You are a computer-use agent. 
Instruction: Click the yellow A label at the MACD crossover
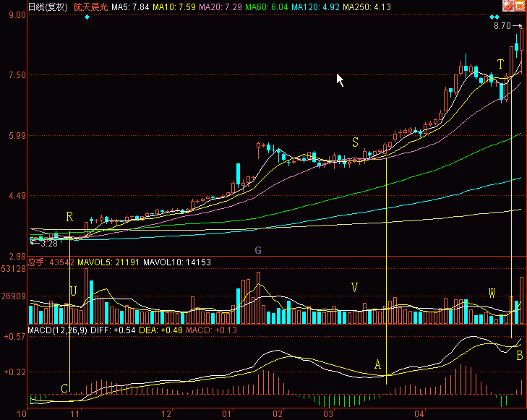[377, 364]
